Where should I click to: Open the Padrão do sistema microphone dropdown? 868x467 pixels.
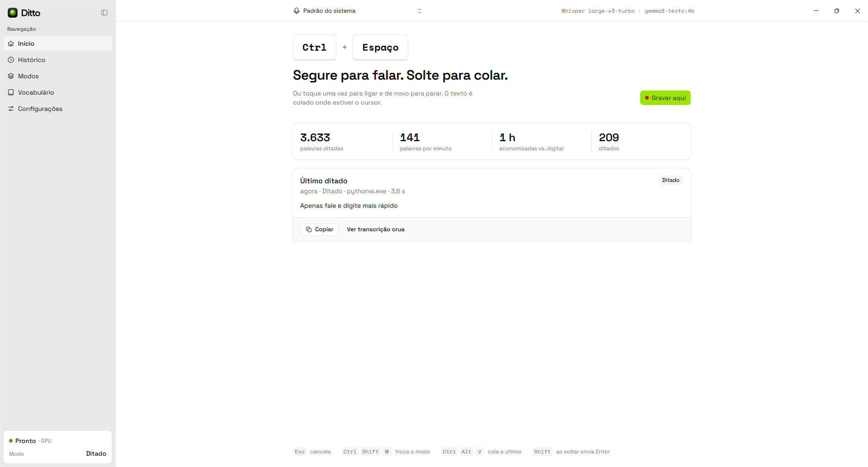tap(358, 11)
